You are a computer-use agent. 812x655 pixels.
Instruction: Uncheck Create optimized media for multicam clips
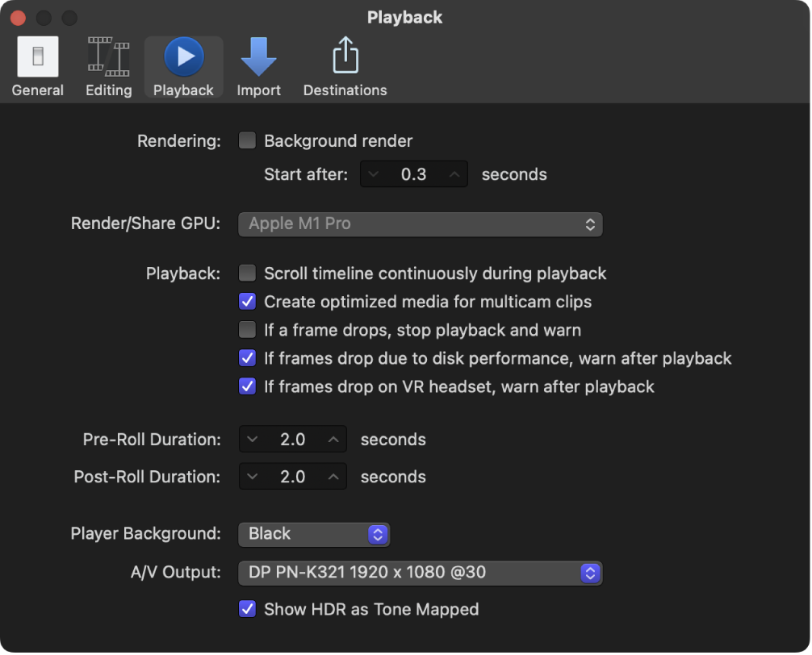247,301
